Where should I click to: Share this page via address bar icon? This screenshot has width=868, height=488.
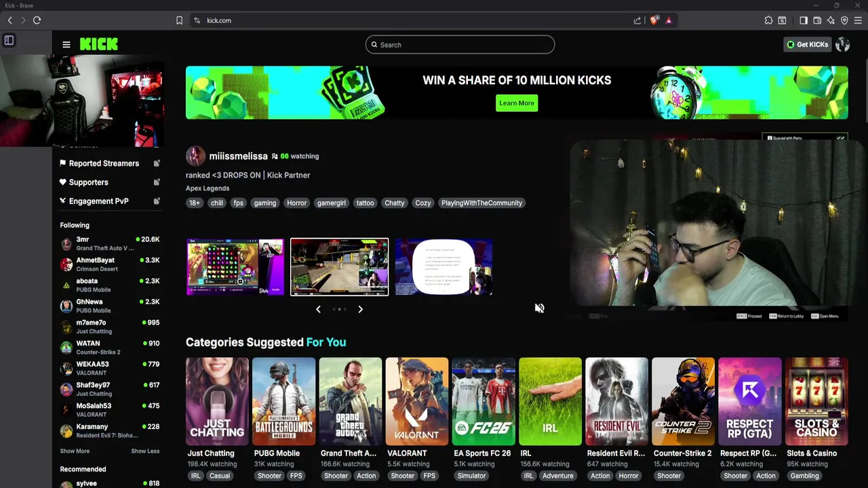(637, 20)
